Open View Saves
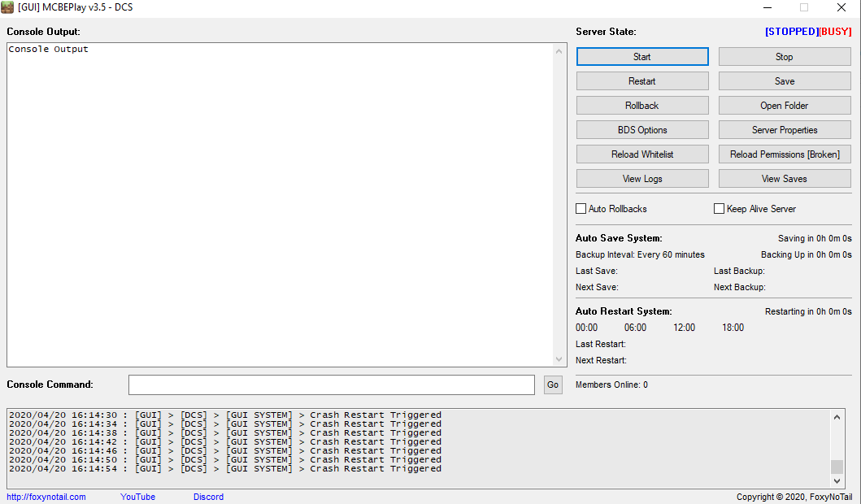Image resolution: width=861 pixels, height=504 pixels. point(785,179)
